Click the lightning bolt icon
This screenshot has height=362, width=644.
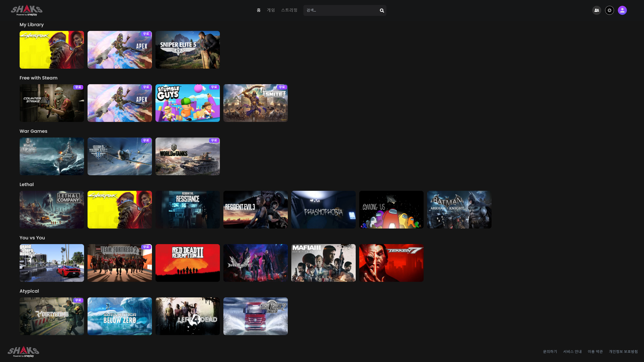tap(609, 10)
